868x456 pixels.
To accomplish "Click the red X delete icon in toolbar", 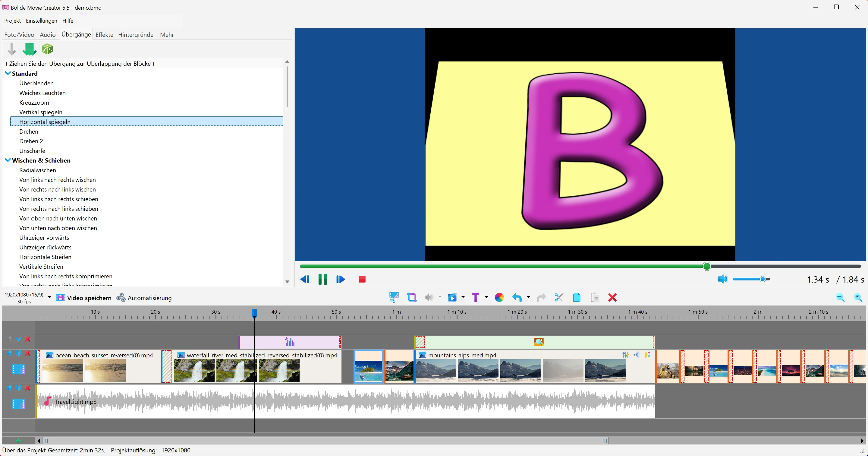I will tap(612, 297).
